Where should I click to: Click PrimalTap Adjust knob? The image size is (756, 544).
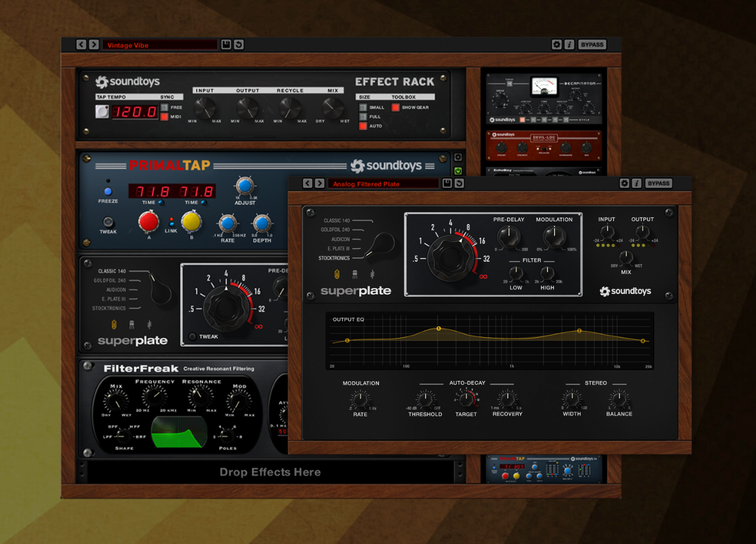(x=244, y=186)
